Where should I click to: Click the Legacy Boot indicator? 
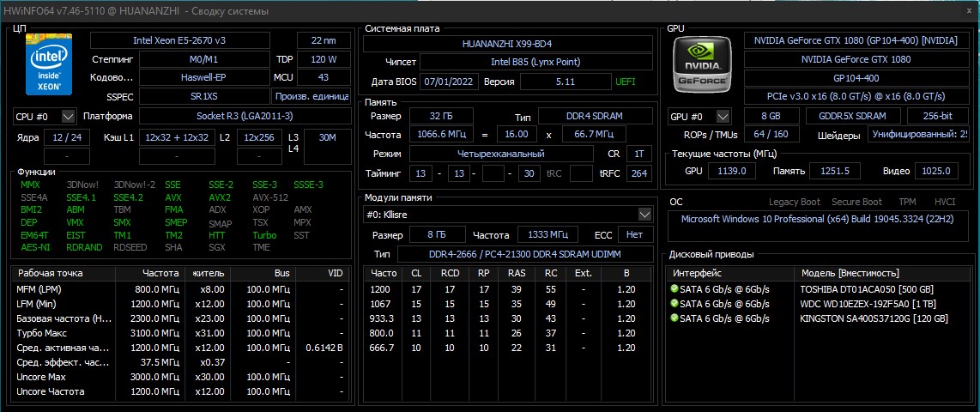pos(795,202)
